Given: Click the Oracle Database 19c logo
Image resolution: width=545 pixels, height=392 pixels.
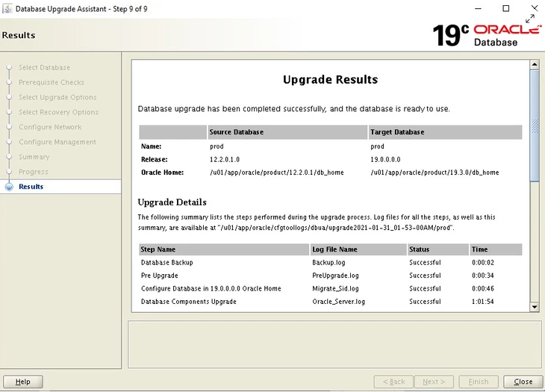Looking at the screenshot, I should click(487, 35).
